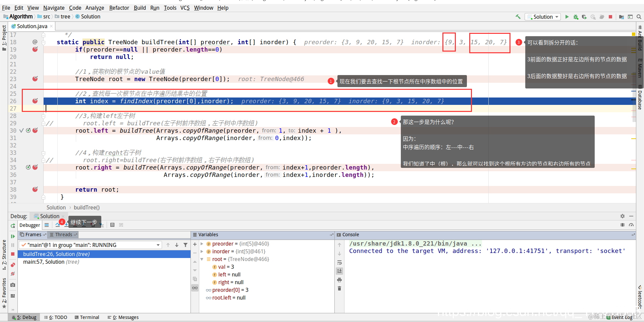Expand more debug sidebar actions chevron
Viewport: 644px width, 322px height.
13,310
